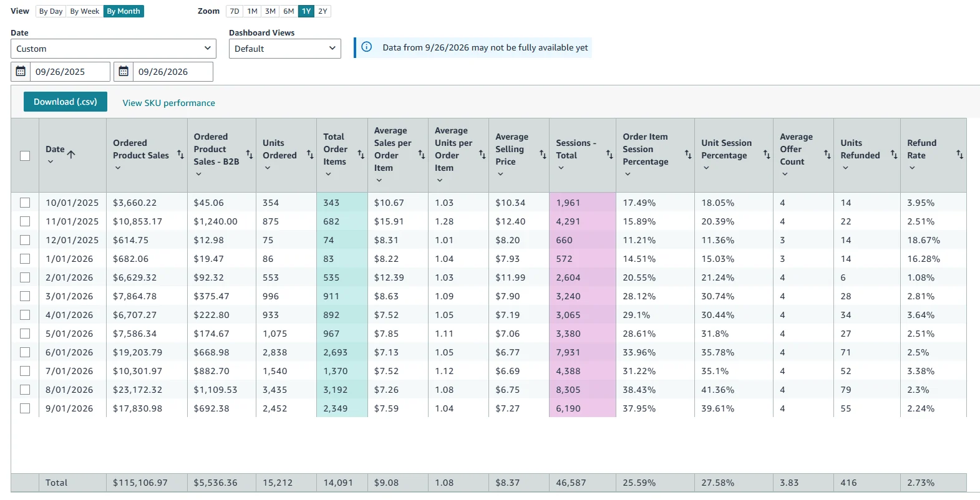Click the info icon beside data availability notice
The height and width of the screenshot is (500, 980).
coord(367,47)
